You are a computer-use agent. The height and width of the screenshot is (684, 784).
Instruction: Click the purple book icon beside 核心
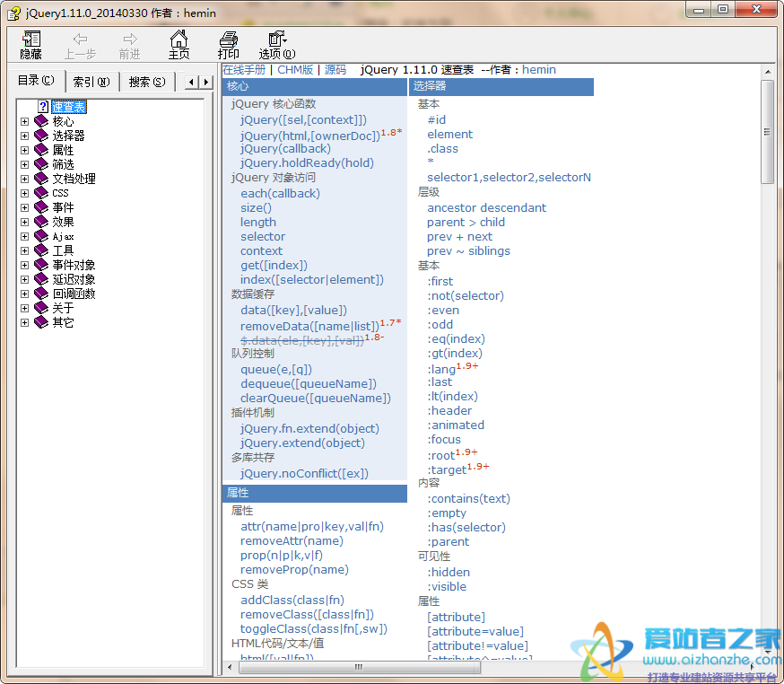(x=41, y=121)
